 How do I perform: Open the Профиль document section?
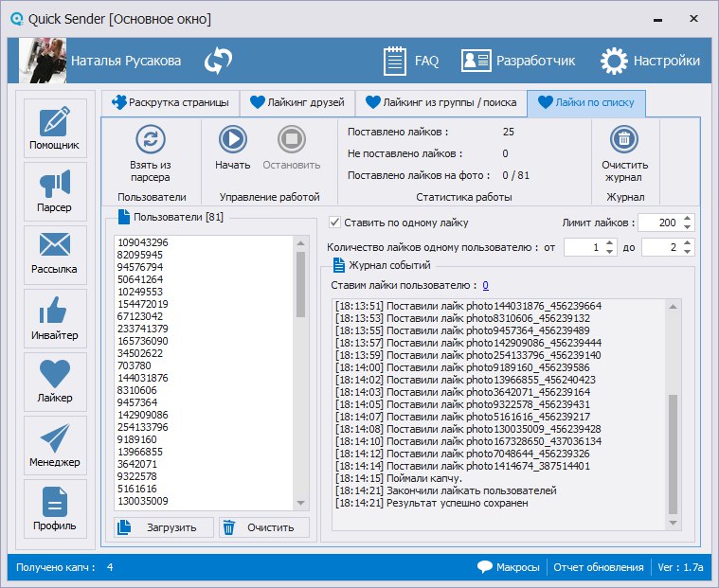coord(55,510)
